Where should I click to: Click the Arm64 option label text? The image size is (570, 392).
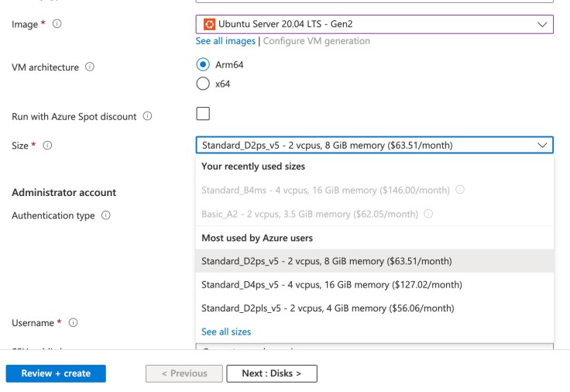(229, 65)
